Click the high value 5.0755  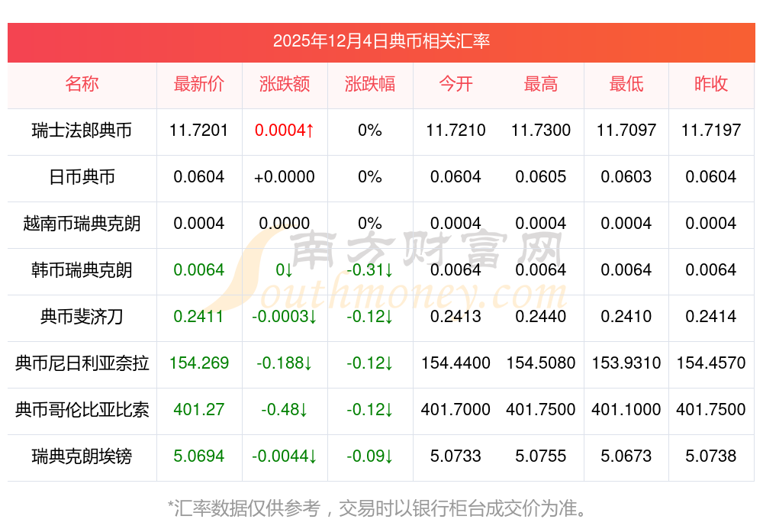click(541, 456)
